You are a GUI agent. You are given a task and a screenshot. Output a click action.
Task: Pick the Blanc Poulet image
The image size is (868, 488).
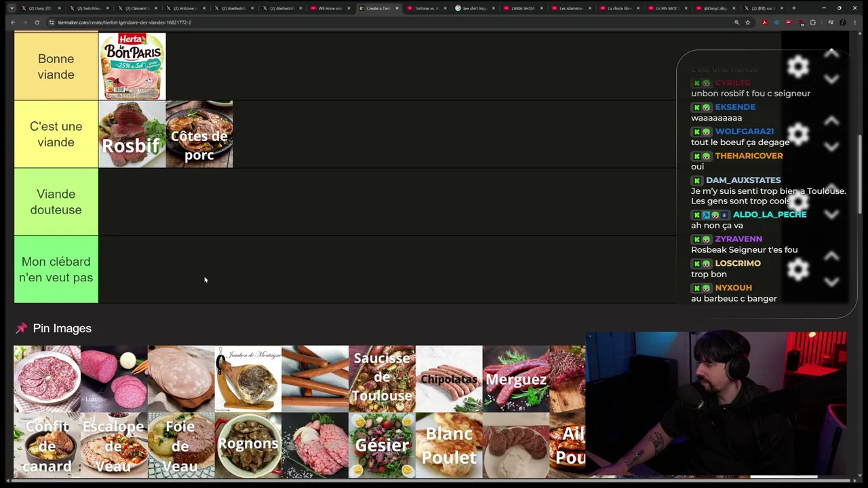tap(450, 446)
